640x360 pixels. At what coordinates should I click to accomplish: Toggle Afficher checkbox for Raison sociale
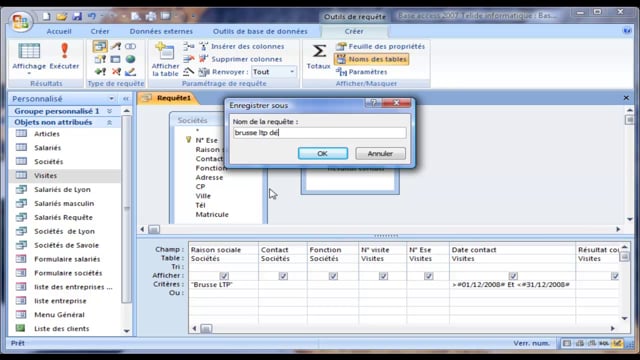coord(224,276)
